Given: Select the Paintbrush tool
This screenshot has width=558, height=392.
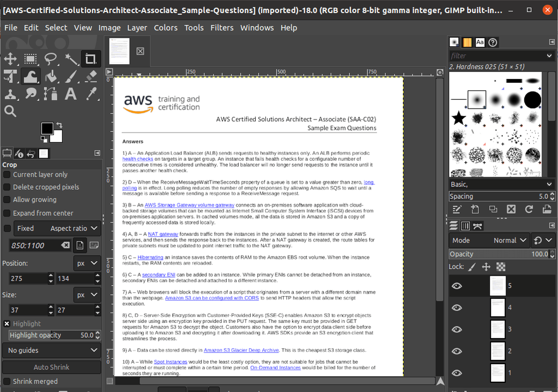Looking at the screenshot, I should tap(71, 76).
